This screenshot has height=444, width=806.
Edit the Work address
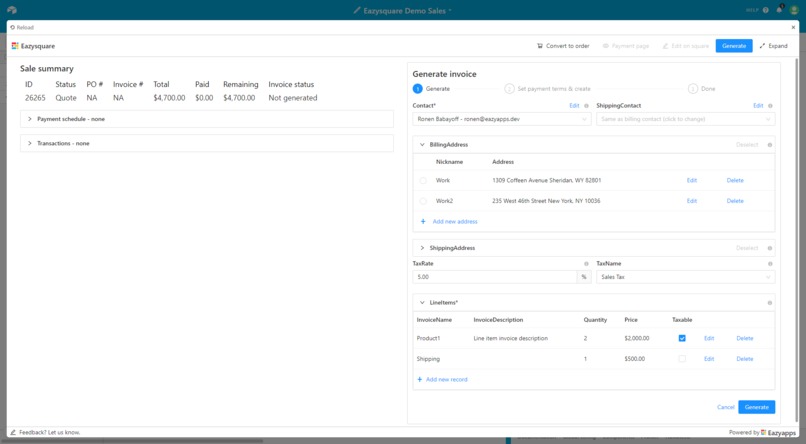691,180
